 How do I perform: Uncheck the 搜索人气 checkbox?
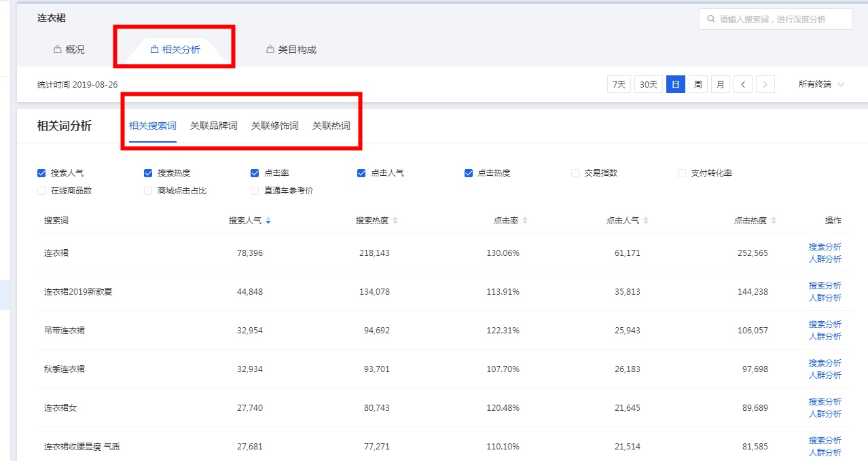(x=41, y=173)
